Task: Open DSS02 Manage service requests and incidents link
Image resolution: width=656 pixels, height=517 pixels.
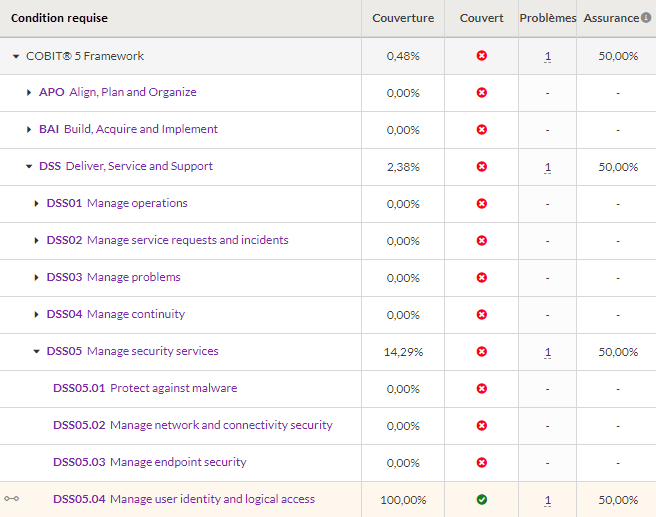Action: [x=167, y=240]
